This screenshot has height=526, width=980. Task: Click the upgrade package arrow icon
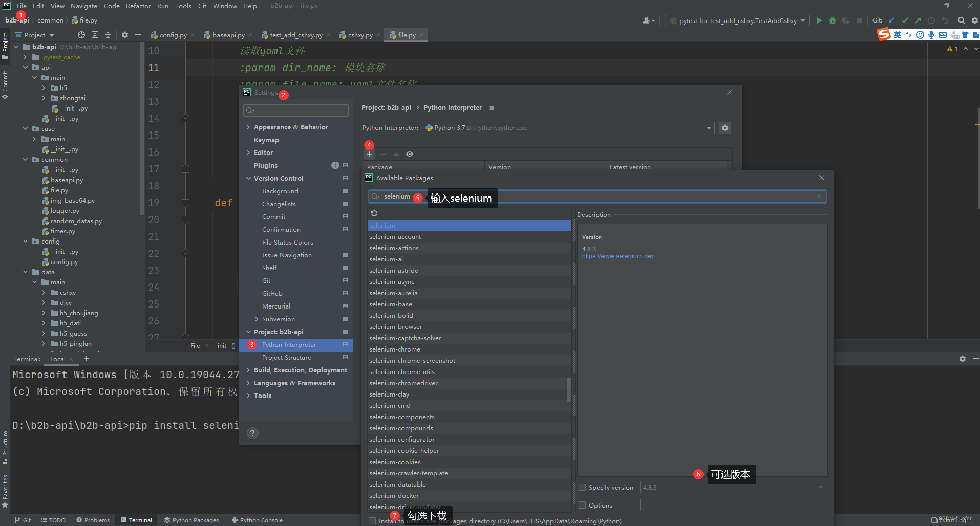click(x=396, y=154)
